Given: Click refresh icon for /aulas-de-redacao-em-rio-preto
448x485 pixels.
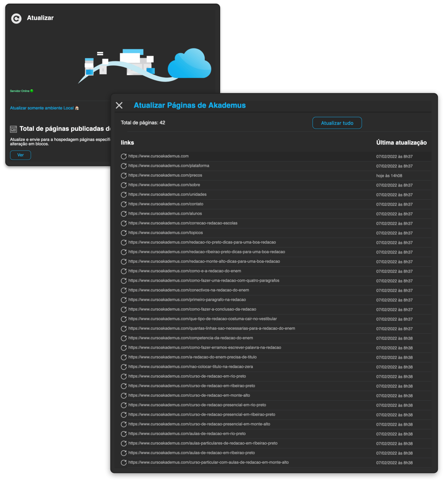Looking at the screenshot, I should (x=124, y=434).
